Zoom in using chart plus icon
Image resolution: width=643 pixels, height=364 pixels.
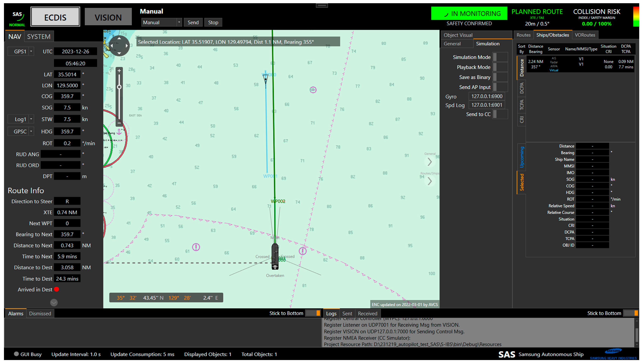pyautogui.click(x=119, y=71)
